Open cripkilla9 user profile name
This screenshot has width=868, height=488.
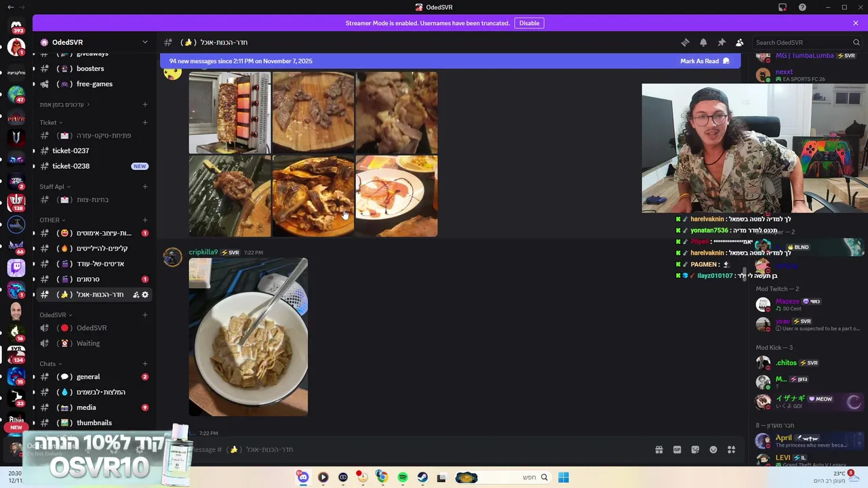pyautogui.click(x=203, y=252)
